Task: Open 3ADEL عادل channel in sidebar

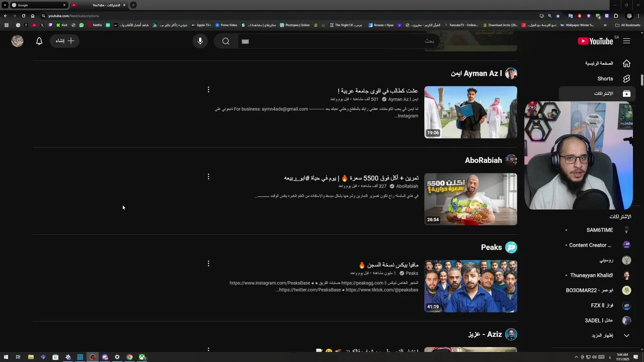Action: click(x=597, y=320)
